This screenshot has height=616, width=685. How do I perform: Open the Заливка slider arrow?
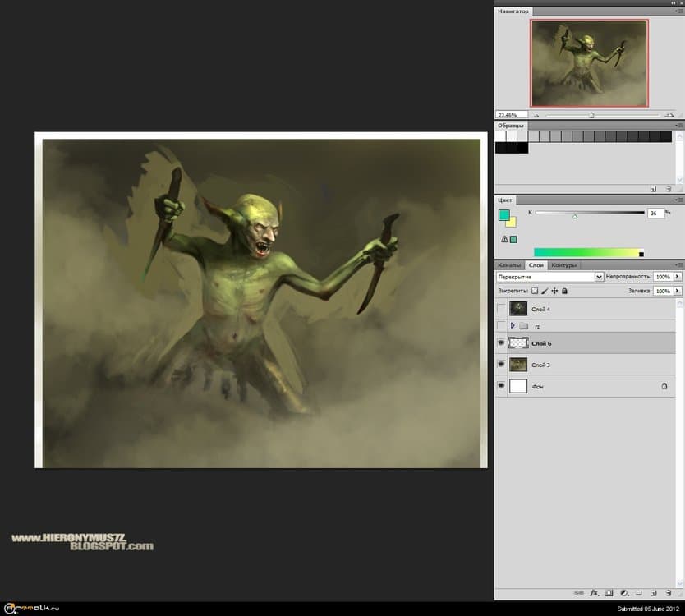(678, 291)
